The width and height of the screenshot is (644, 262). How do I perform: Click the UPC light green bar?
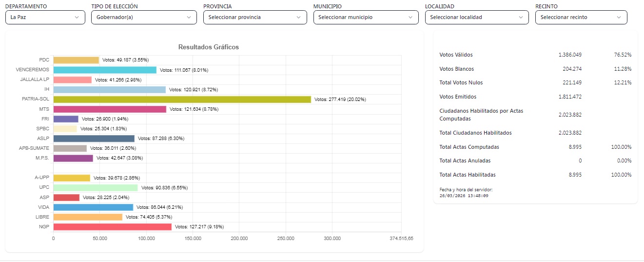pyautogui.click(x=96, y=188)
